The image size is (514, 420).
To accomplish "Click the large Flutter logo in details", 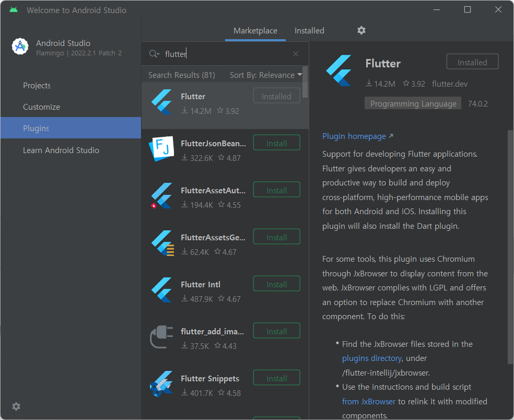I will pos(339,71).
